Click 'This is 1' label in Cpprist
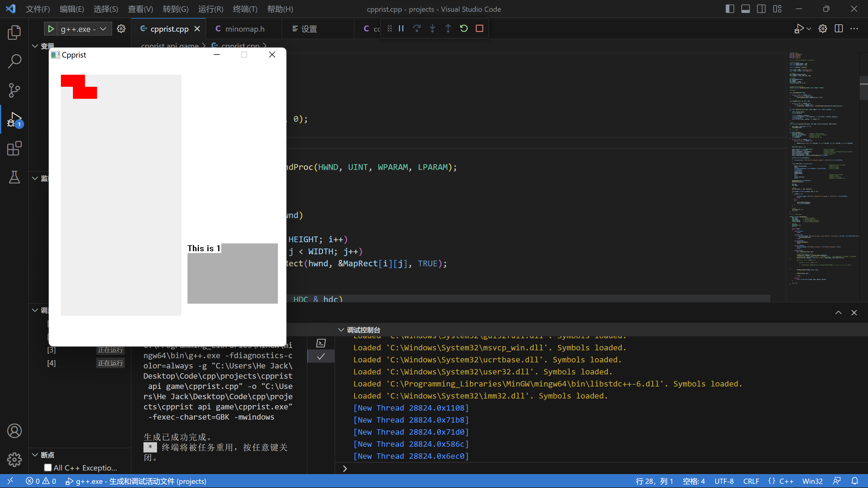Viewport: 868px width, 488px height. [x=204, y=248]
